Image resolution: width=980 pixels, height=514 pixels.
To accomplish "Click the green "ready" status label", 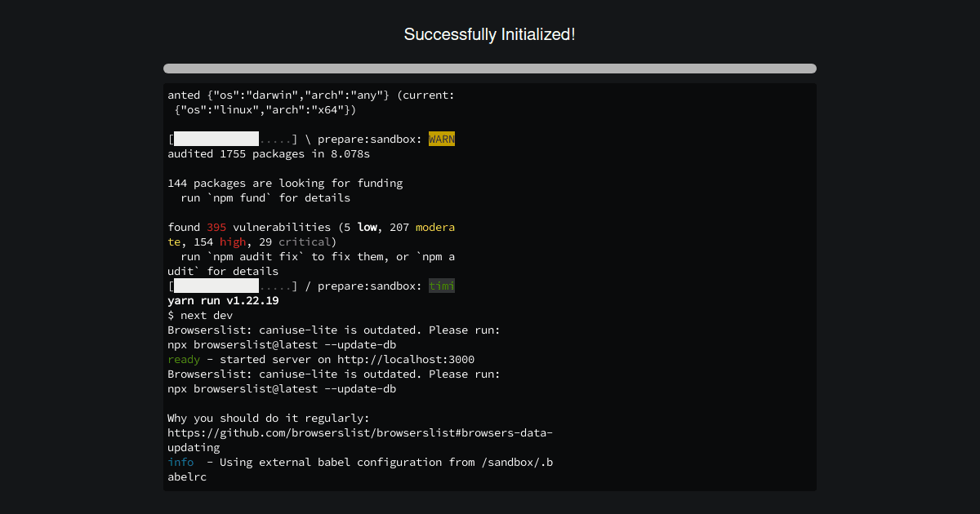I will click(x=184, y=360).
